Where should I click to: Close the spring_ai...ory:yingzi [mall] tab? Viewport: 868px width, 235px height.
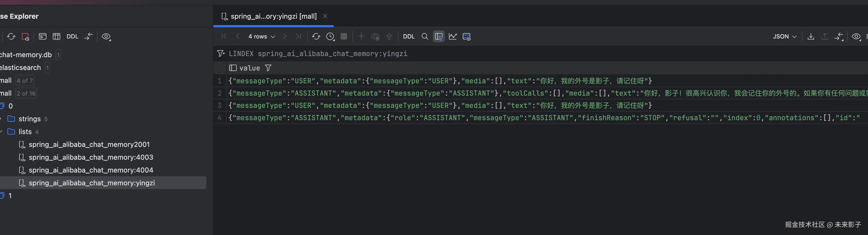[325, 16]
